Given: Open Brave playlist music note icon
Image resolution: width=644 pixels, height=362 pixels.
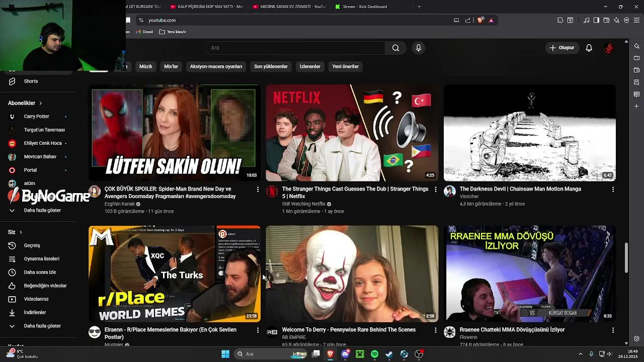Looking at the screenshot, I should [586, 20].
